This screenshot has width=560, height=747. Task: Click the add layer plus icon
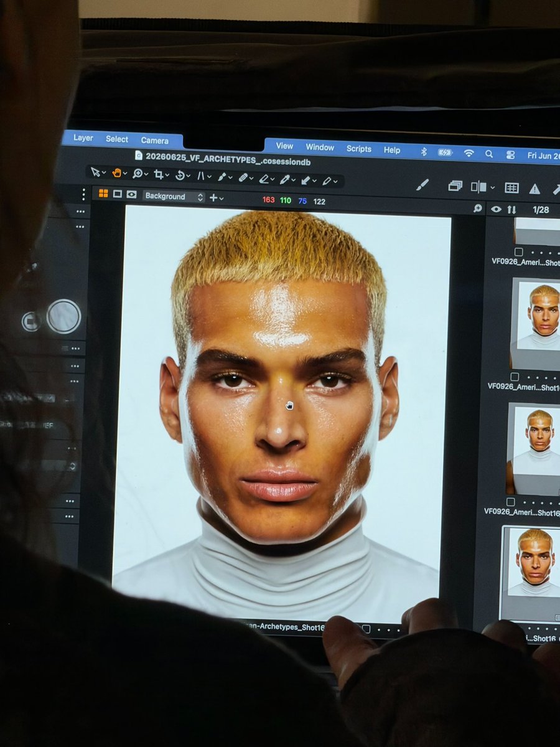[213, 197]
